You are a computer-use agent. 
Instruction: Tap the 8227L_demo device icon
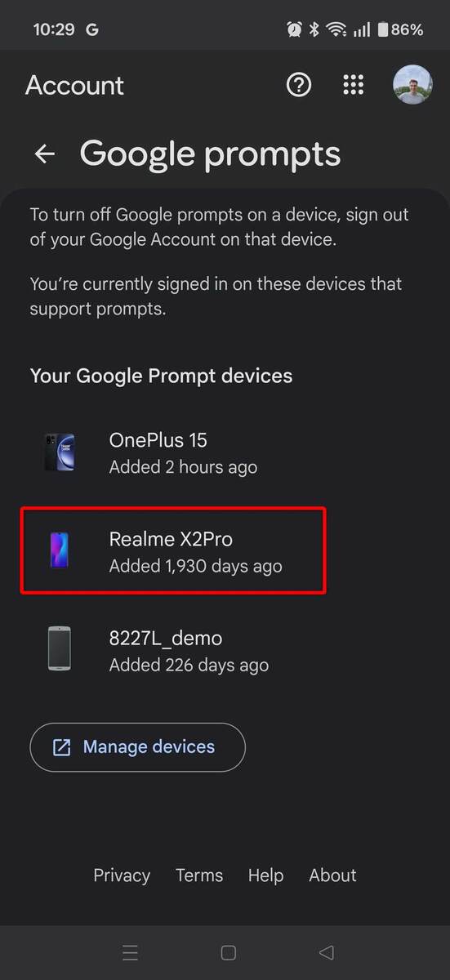(59, 649)
